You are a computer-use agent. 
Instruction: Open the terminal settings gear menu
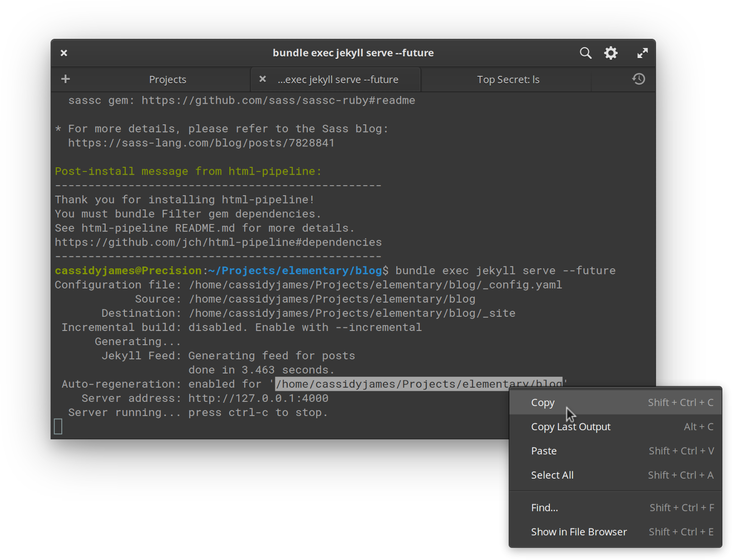pos(611,53)
